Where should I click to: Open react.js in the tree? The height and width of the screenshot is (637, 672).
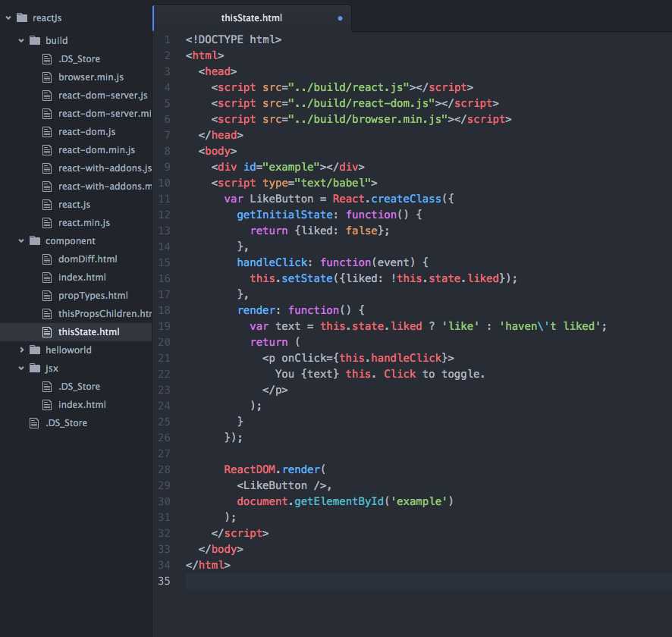click(x=74, y=205)
